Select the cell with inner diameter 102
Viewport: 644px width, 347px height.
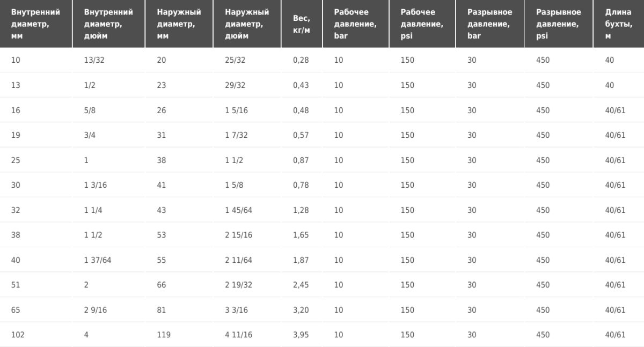point(36,335)
